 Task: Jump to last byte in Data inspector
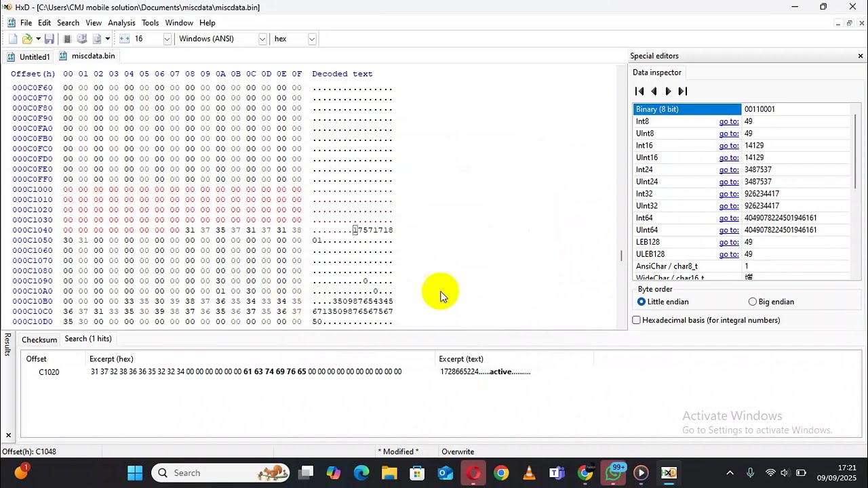(x=683, y=91)
